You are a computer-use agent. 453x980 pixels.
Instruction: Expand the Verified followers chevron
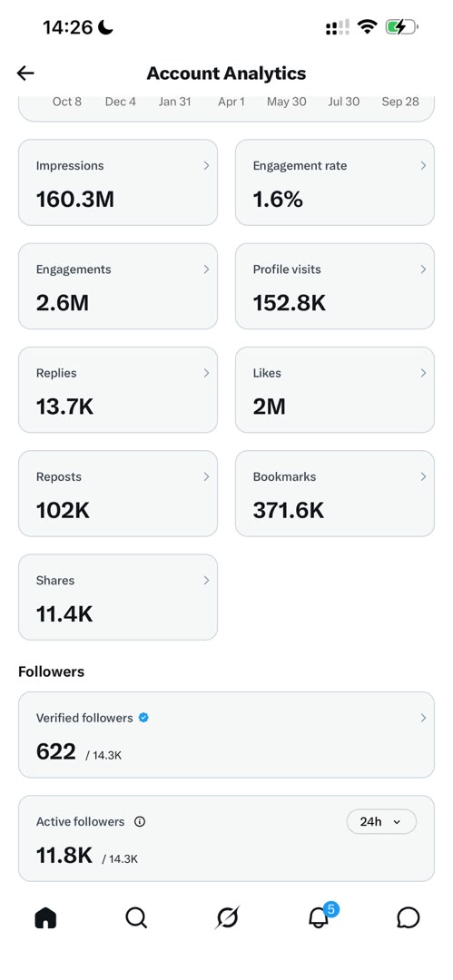(x=423, y=718)
